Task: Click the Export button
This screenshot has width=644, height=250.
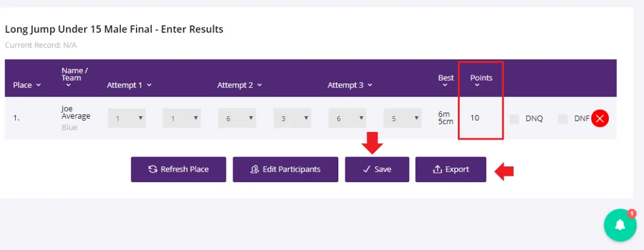Action: tap(450, 169)
